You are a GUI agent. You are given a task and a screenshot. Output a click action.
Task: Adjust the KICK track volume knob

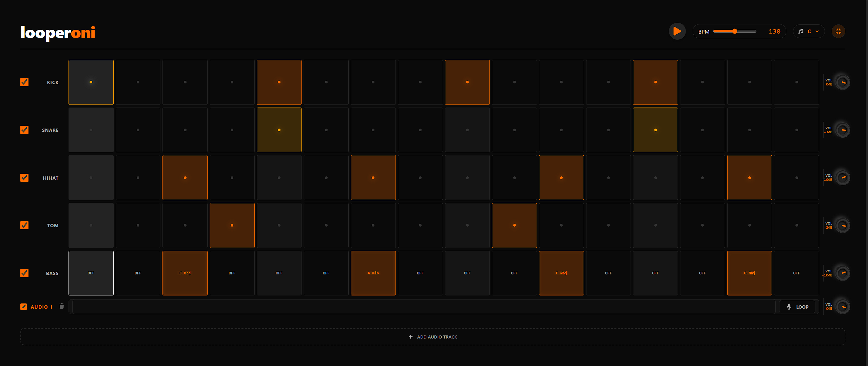click(843, 82)
